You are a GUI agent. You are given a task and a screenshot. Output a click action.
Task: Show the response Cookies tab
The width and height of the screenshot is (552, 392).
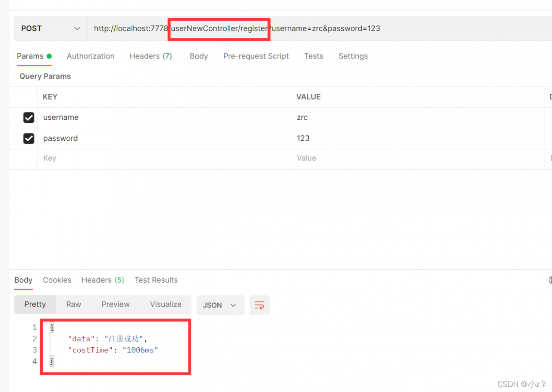[57, 280]
